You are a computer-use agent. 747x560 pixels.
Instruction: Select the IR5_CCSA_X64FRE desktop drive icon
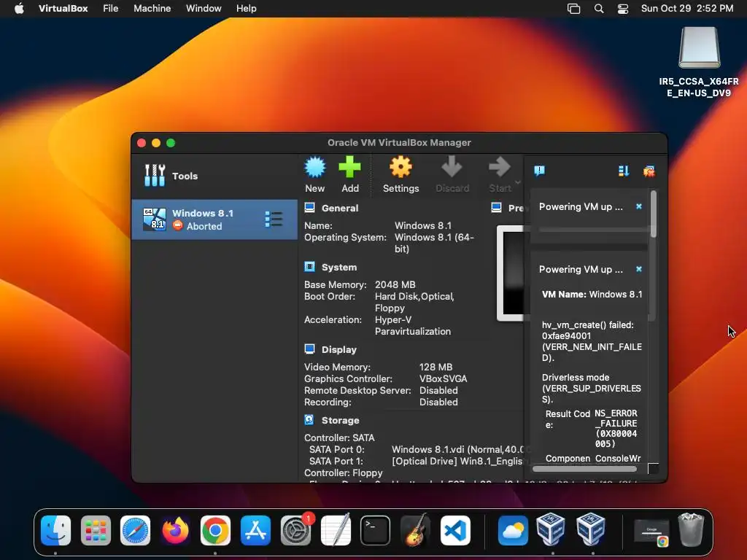[699, 47]
